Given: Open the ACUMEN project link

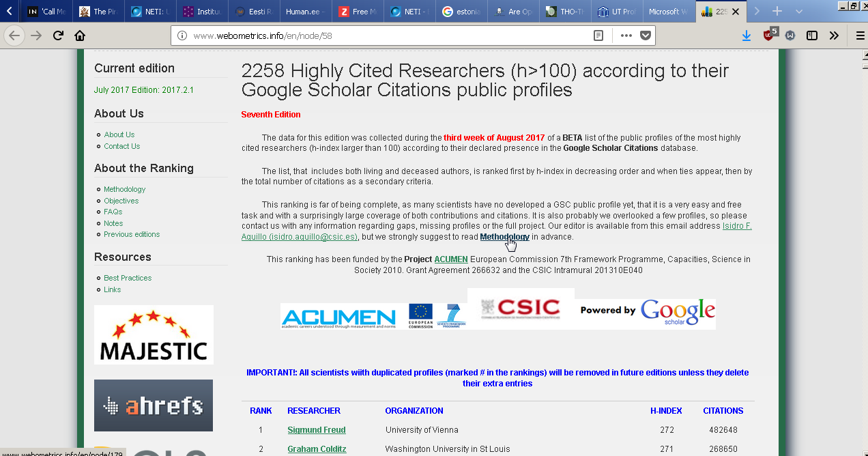Looking at the screenshot, I should [451, 259].
